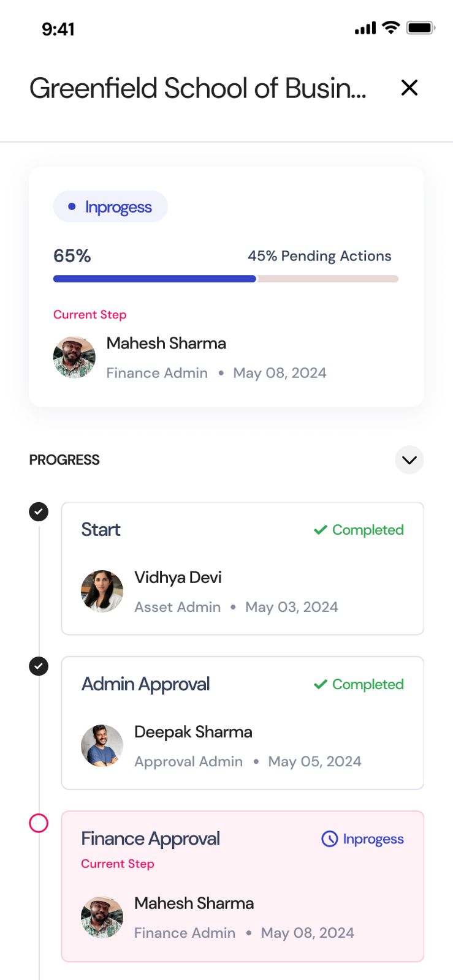Screen dimensions: 453x980
Task: Select the Finance Approval step title
Action: point(151,839)
